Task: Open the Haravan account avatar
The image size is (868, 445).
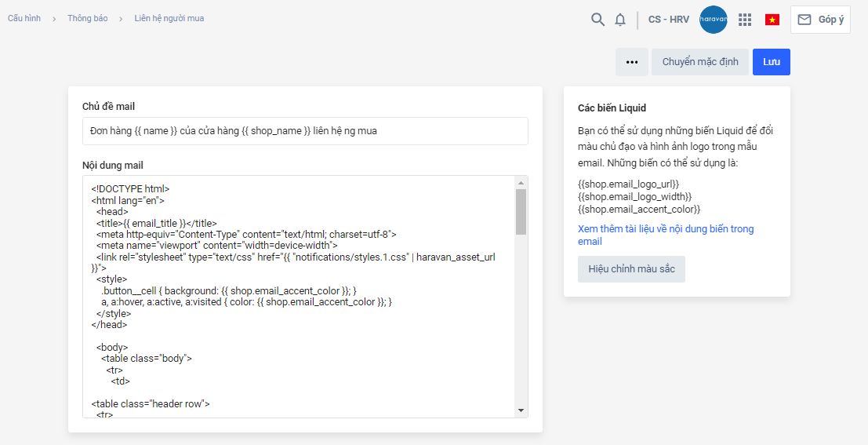Action: pyautogui.click(x=713, y=20)
